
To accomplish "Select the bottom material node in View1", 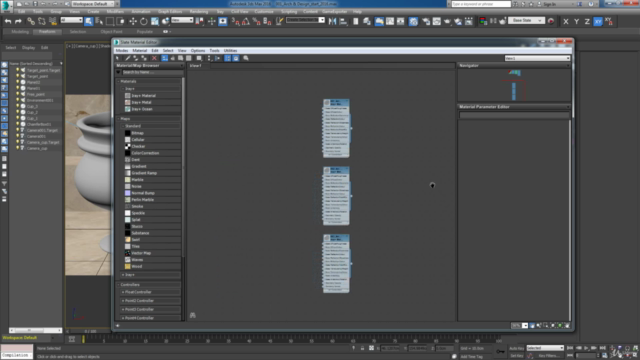I will (x=336, y=264).
